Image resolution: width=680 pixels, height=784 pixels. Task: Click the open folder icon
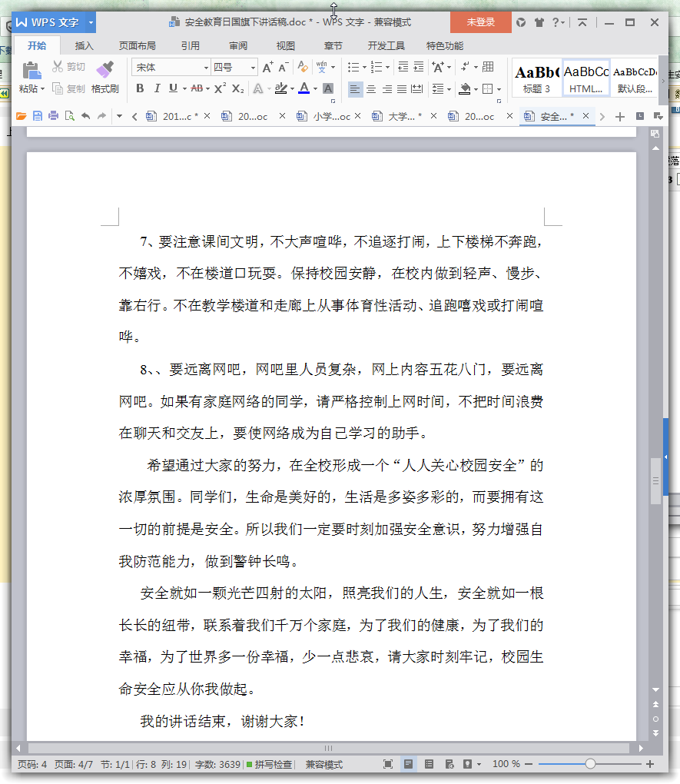point(21,116)
